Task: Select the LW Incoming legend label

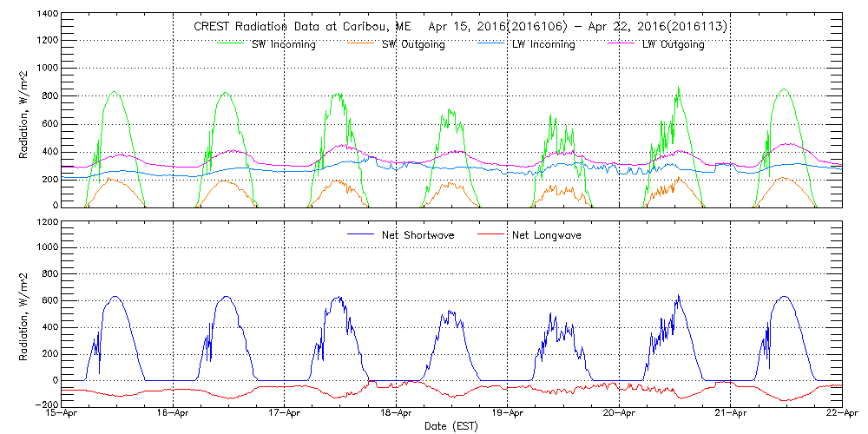Action: pos(544,44)
